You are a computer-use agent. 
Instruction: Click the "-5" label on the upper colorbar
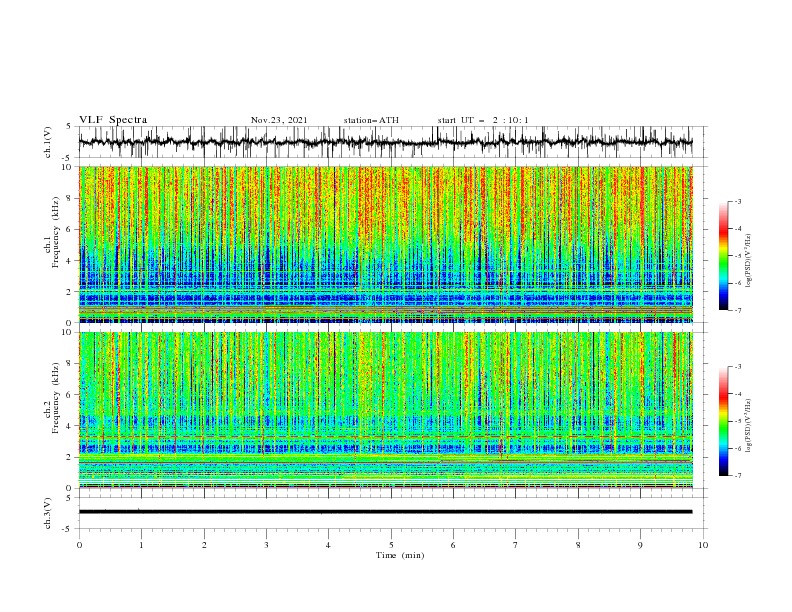point(738,256)
